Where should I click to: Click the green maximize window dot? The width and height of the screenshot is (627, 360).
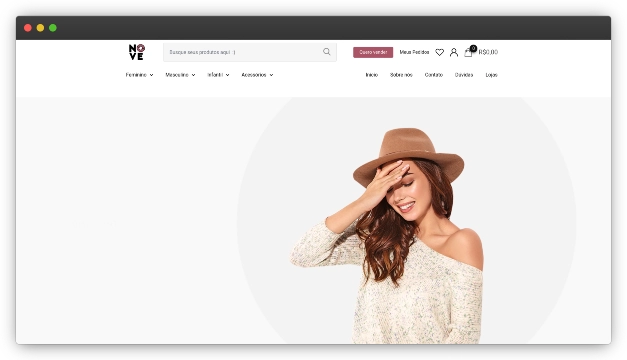tap(53, 28)
